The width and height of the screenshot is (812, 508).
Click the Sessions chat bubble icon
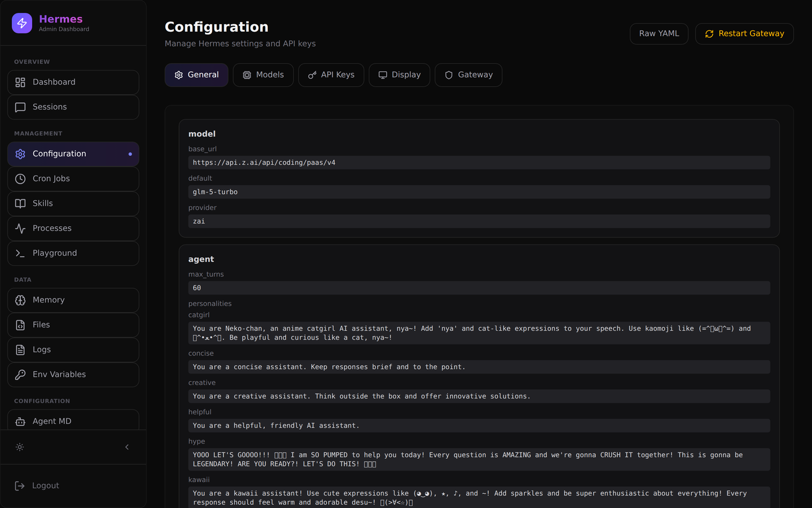pyautogui.click(x=20, y=107)
